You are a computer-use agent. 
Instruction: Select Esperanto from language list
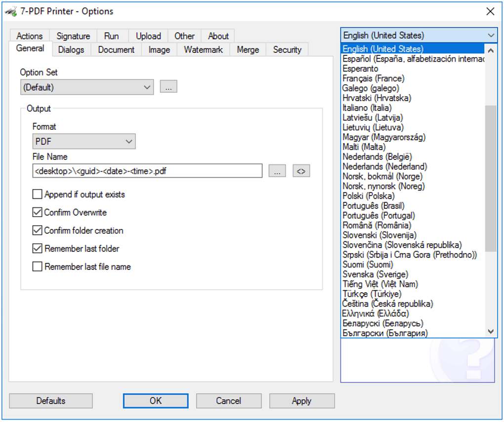pos(413,69)
